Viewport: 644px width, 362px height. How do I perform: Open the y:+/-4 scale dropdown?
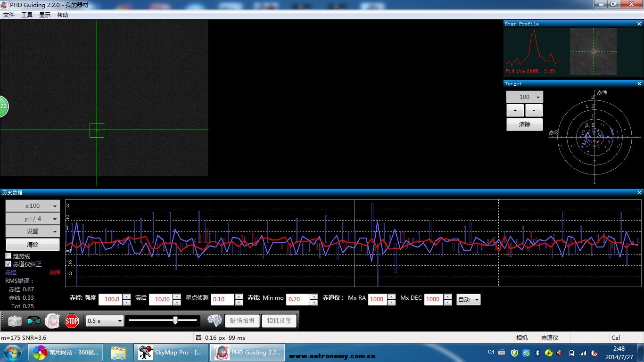coord(33,219)
